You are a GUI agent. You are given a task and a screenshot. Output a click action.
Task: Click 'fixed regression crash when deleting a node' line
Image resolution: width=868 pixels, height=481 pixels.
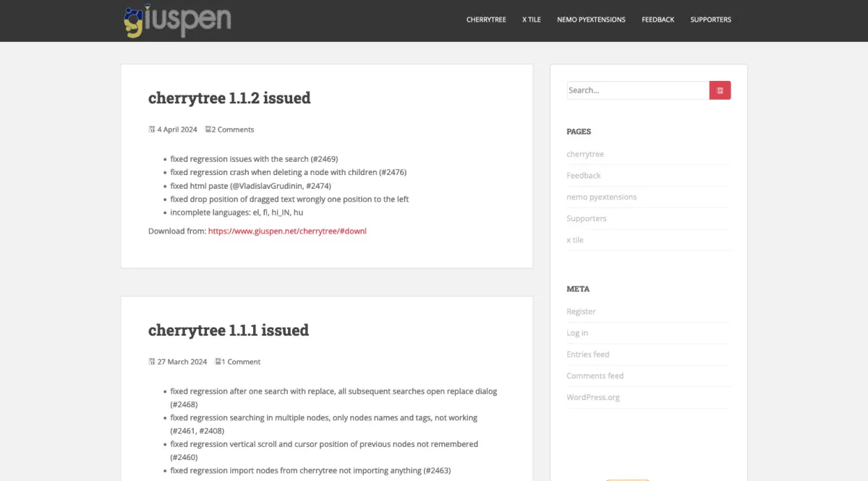tap(289, 172)
